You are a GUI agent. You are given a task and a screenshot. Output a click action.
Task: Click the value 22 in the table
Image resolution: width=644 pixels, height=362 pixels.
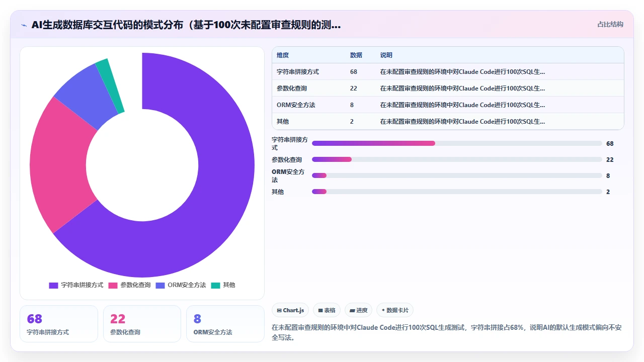pyautogui.click(x=354, y=88)
